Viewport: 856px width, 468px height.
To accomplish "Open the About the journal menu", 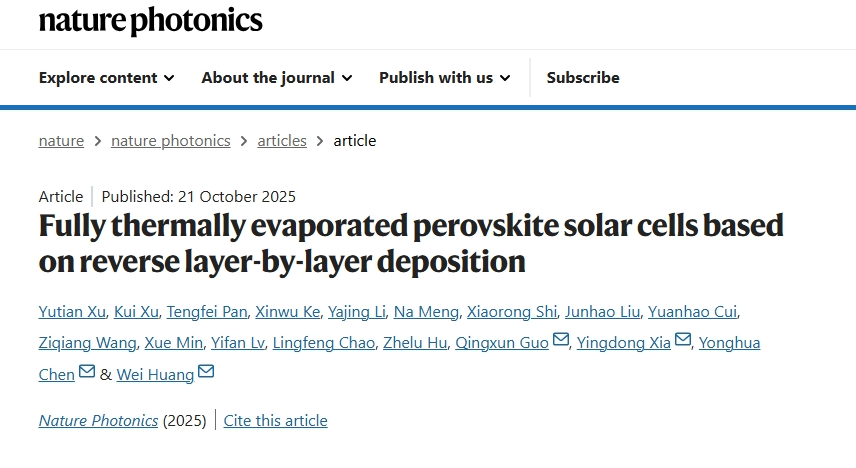I will coord(277,77).
